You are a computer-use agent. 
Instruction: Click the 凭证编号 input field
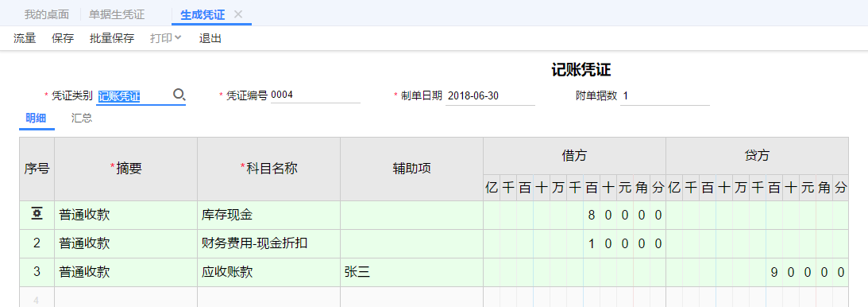[315, 95]
